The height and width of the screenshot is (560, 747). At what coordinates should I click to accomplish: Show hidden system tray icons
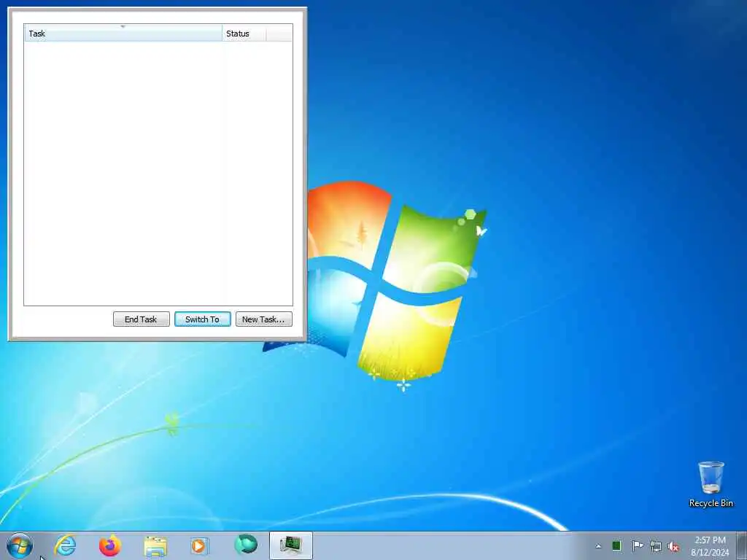click(x=598, y=546)
